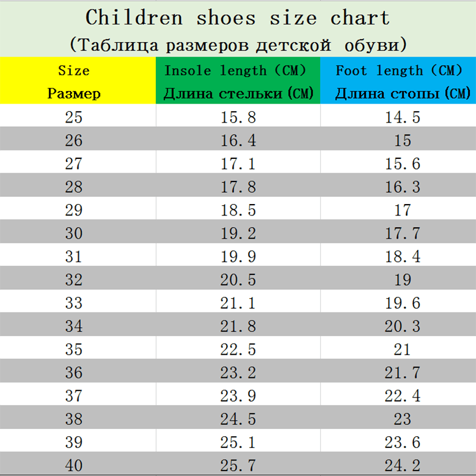Click foot length value 24.2

[x=402, y=464]
